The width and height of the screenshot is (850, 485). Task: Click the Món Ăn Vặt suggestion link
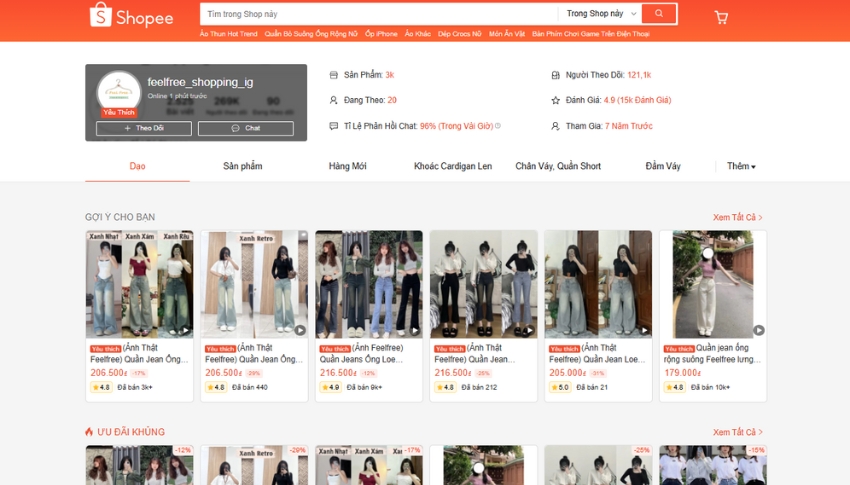pyautogui.click(x=507, y=34)
